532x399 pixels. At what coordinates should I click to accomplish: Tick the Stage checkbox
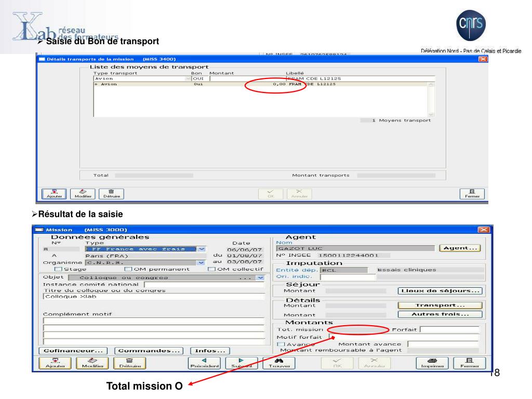pos(58,269)
